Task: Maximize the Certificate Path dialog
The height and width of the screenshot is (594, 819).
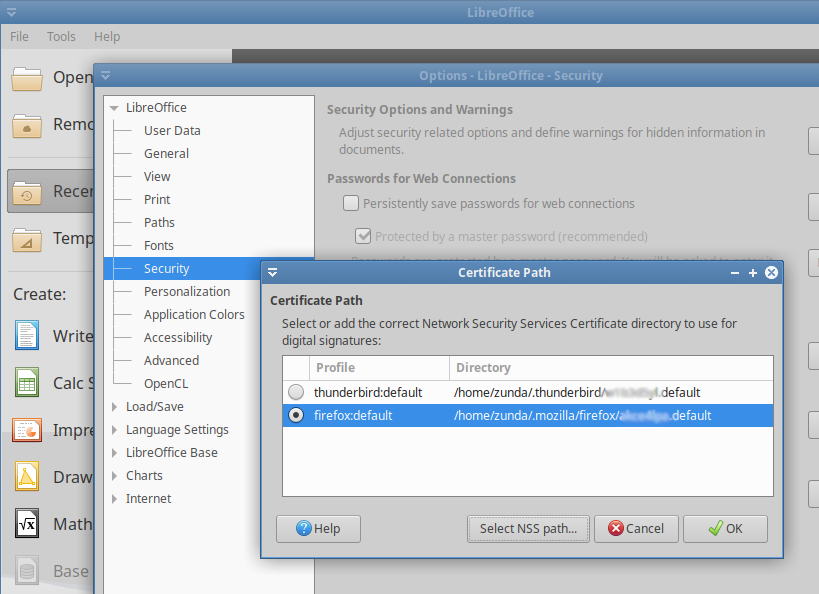Action: coord(753,273)
